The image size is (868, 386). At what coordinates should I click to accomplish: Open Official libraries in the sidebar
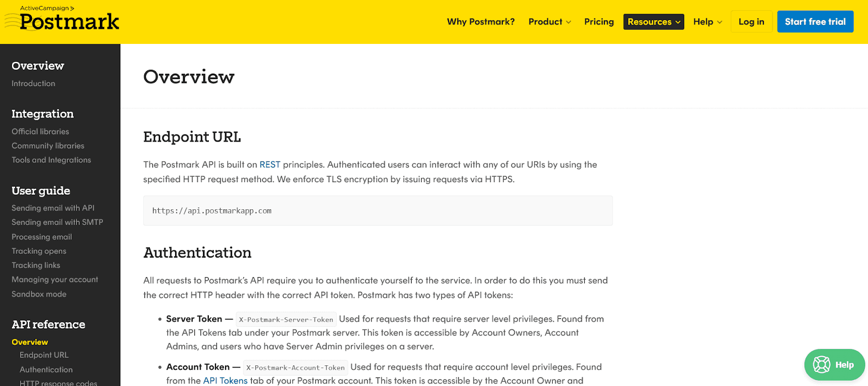click(x=41, y=132)
